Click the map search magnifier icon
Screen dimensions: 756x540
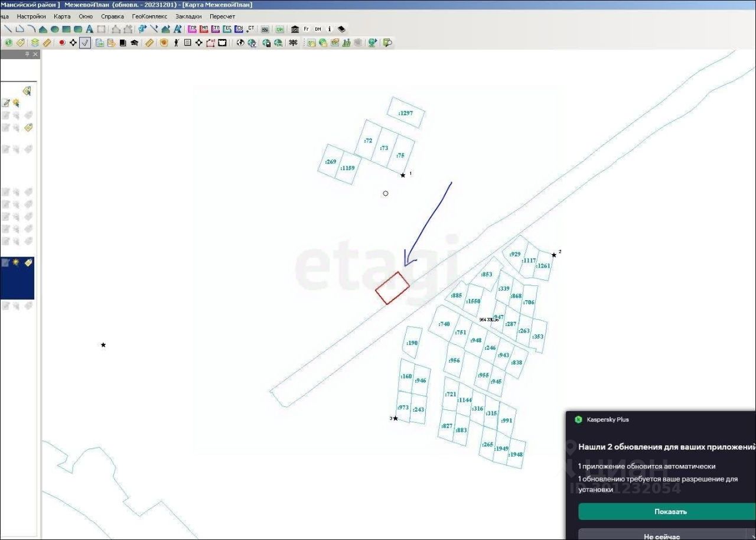pyautogui.click(x=387, y=43)
